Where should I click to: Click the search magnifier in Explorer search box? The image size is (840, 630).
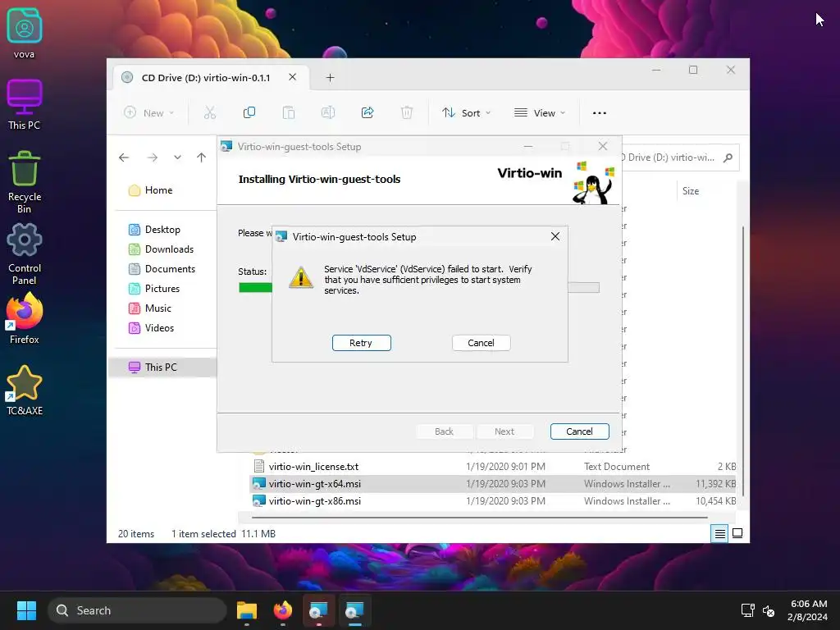728,157
